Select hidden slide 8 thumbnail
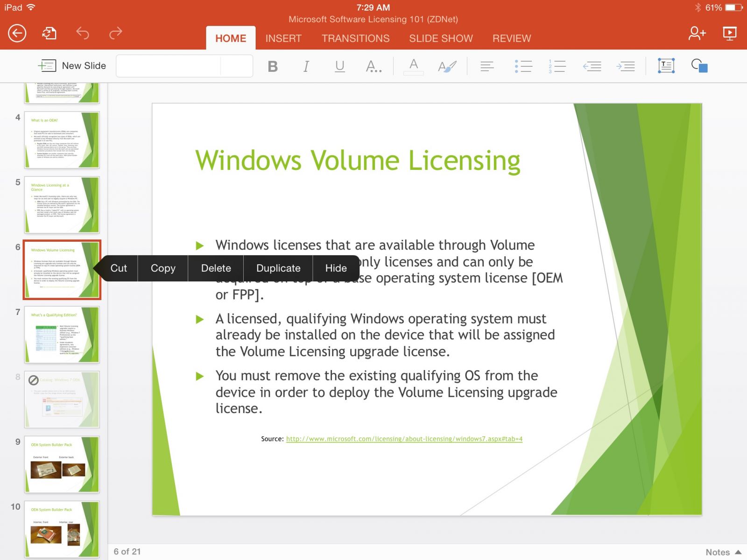The image size is (747, 560). [x=62, y=399]
